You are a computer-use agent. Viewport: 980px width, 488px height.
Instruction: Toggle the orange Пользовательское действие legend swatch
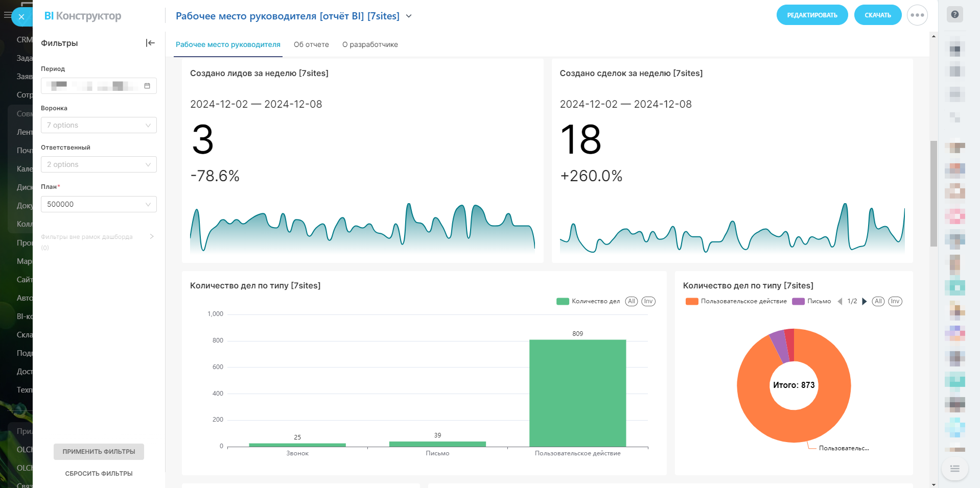pos(692,301)
